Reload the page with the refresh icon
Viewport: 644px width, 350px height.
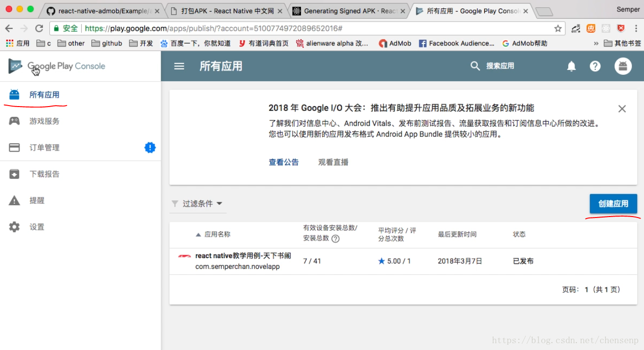click(39, 28)
